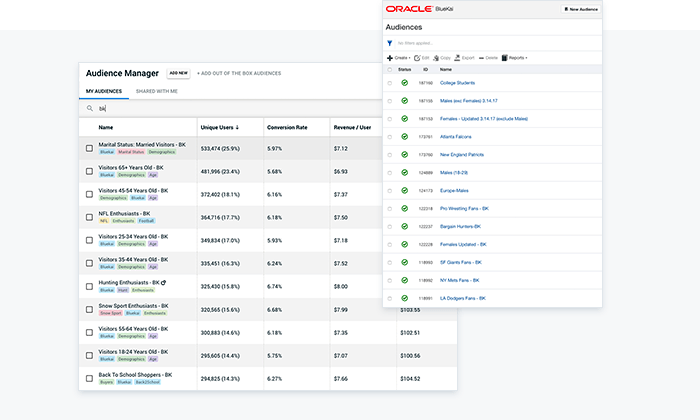Click the Copy icon in BlueKai toolbar
700x420 pixels.
point(436,58)
